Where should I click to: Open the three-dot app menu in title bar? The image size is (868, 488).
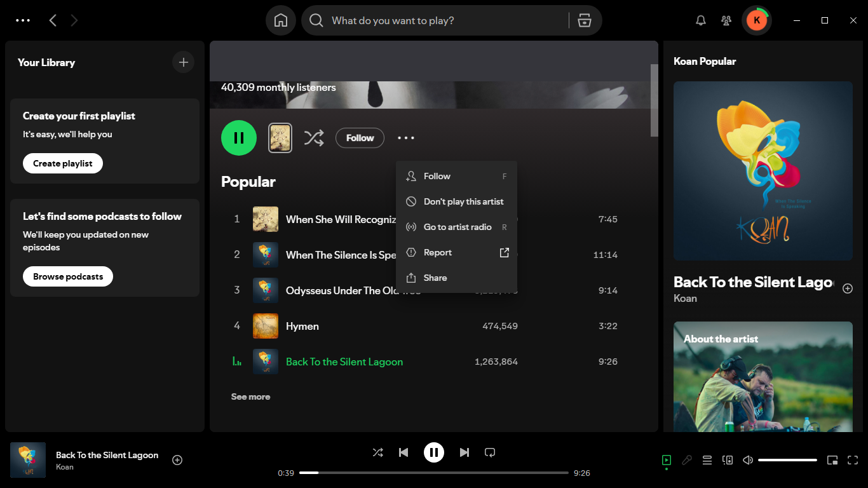(23, 20)
